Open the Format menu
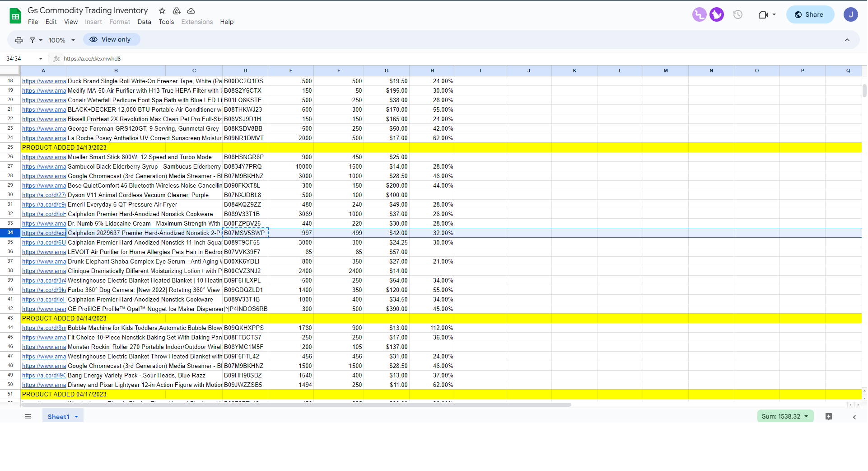This screenshot has width=868, height=471. click(120, 22)
